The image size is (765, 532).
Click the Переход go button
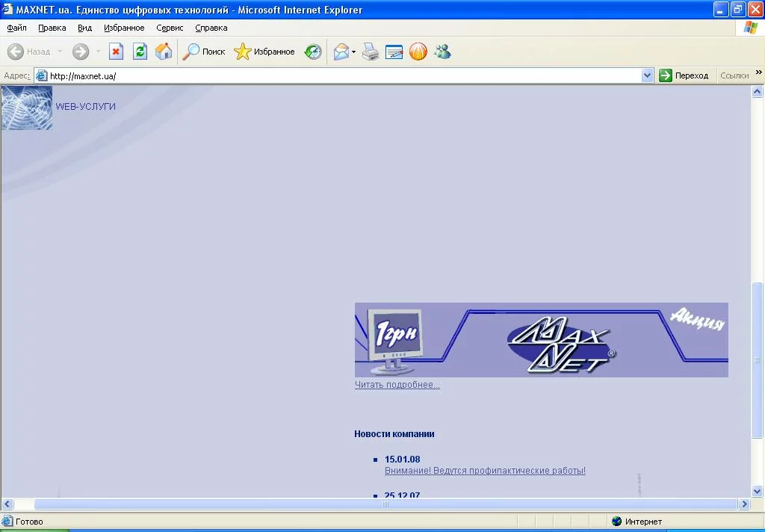point(684,75)
